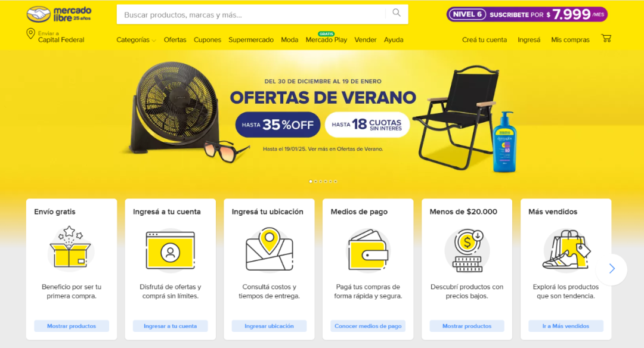Screen dimensions: 644x348
Task: Click the location pin icon near Capital Federal
Action: 30,33
